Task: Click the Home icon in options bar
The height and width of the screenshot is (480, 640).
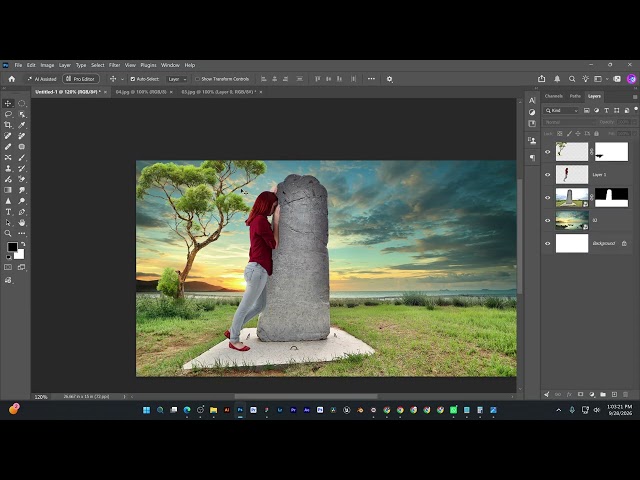Action: click(12, 79)
